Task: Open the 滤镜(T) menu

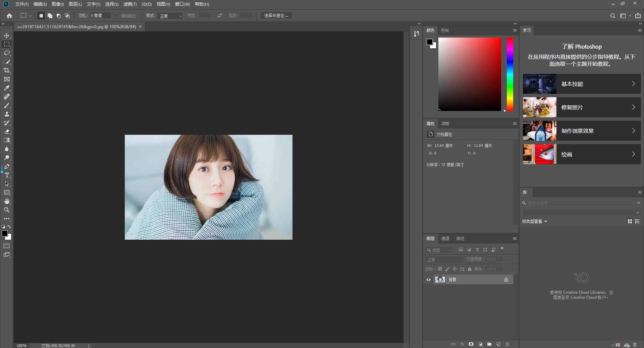Action: pyautogui.click(x=130, y=4)
